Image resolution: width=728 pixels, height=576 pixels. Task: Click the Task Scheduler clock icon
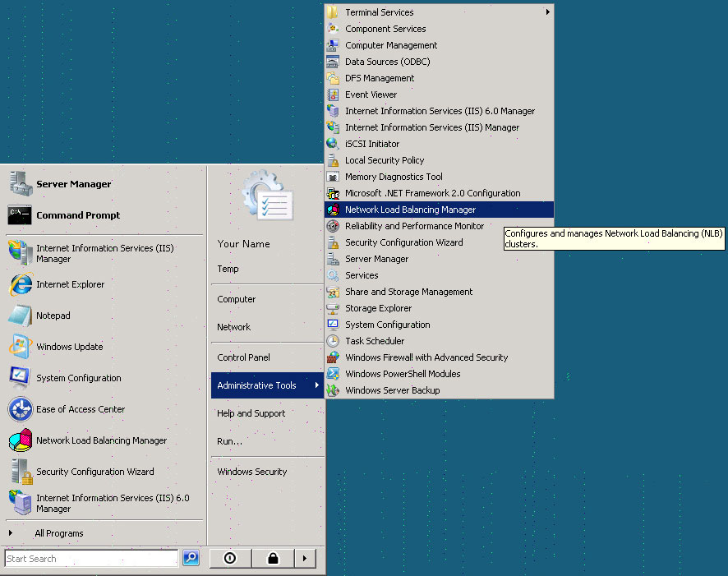pos(333,341)
